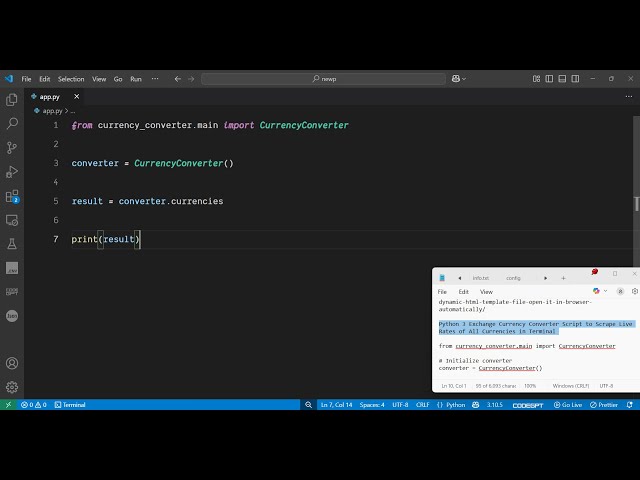Expand the hidden menus ellipsis in menu bar
640x480 pixels.
(x=155, y=79)
